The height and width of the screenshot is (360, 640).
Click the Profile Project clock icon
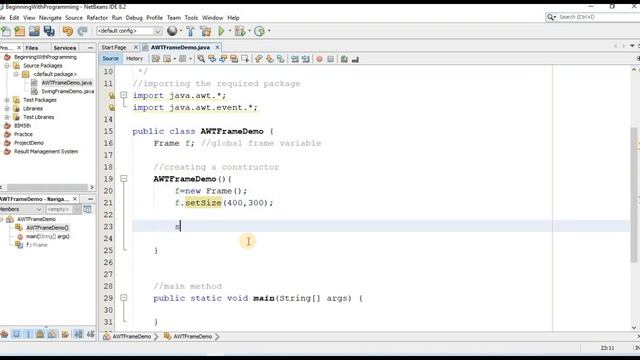click(x=259, y=31)
